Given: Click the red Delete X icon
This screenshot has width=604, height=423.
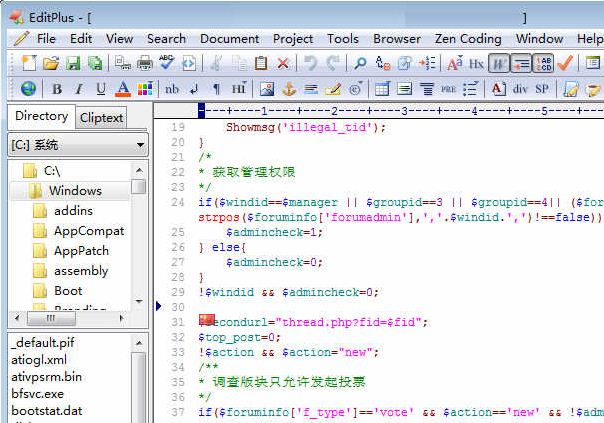Looking at the screenshot, I should point(283,63).
